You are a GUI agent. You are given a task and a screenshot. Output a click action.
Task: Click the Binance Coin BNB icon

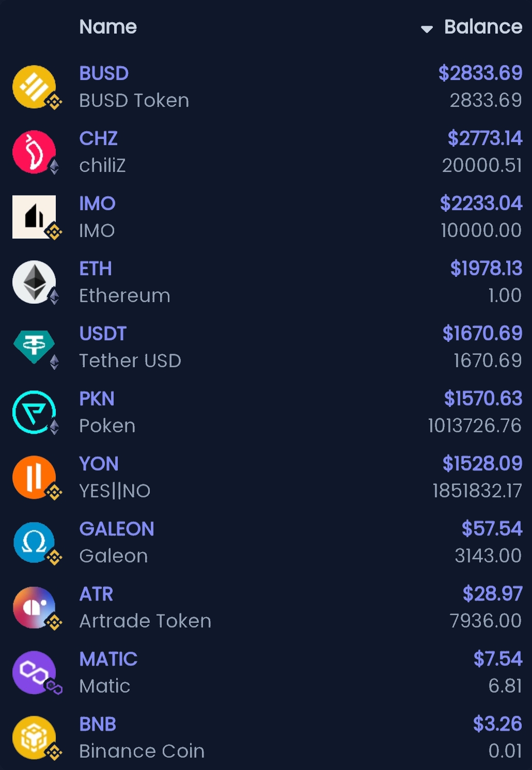click(x=34, y=737)
